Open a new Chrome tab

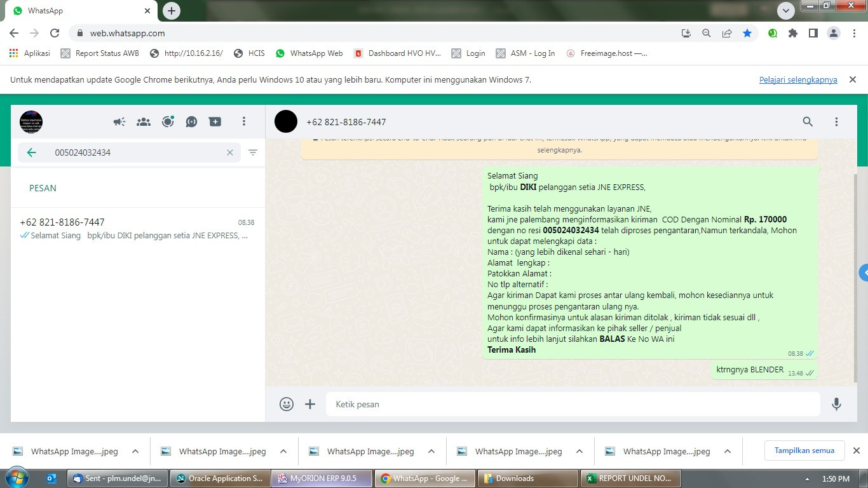tap(171, 10)
